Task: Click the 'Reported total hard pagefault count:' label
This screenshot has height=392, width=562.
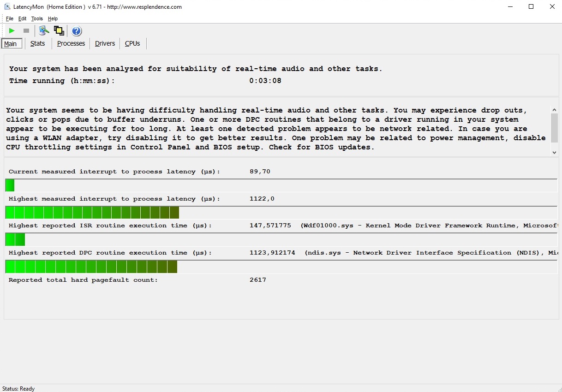Action: [83, 280]
